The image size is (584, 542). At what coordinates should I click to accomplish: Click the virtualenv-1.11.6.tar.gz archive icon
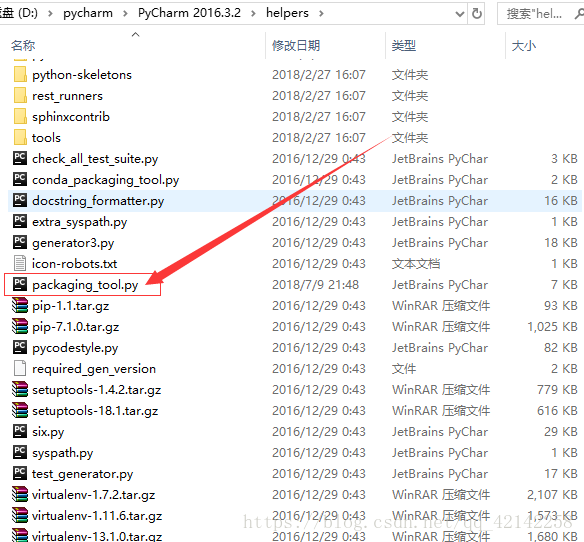(x=20, y=515)
